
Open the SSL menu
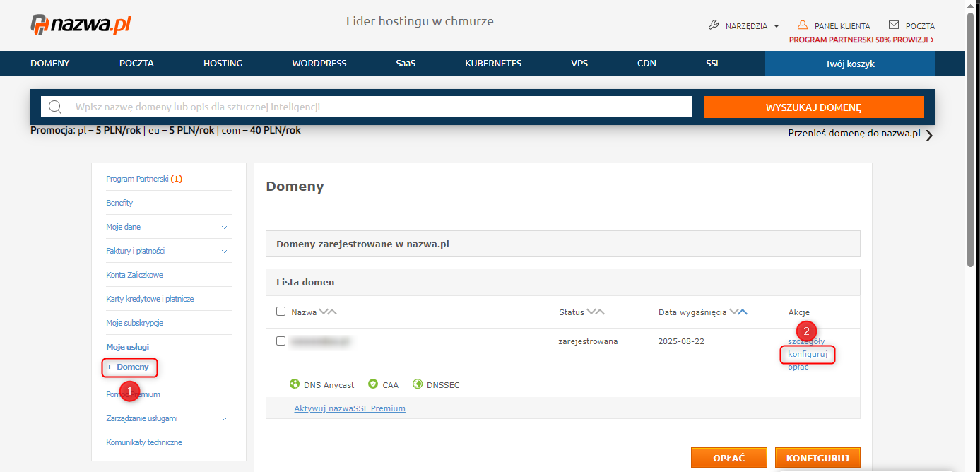[713, 63]
